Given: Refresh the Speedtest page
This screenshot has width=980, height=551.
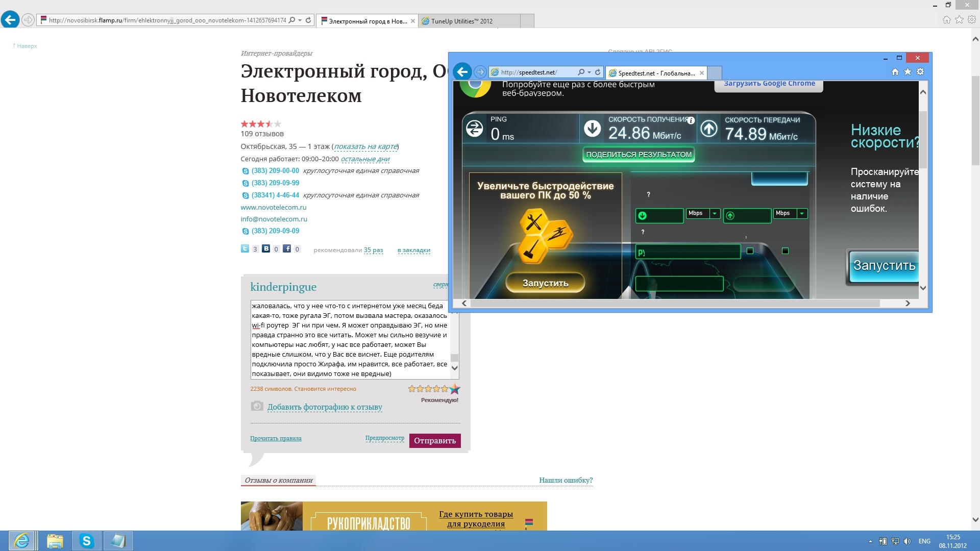Looking at the screenshot, I should click(598, 72).
